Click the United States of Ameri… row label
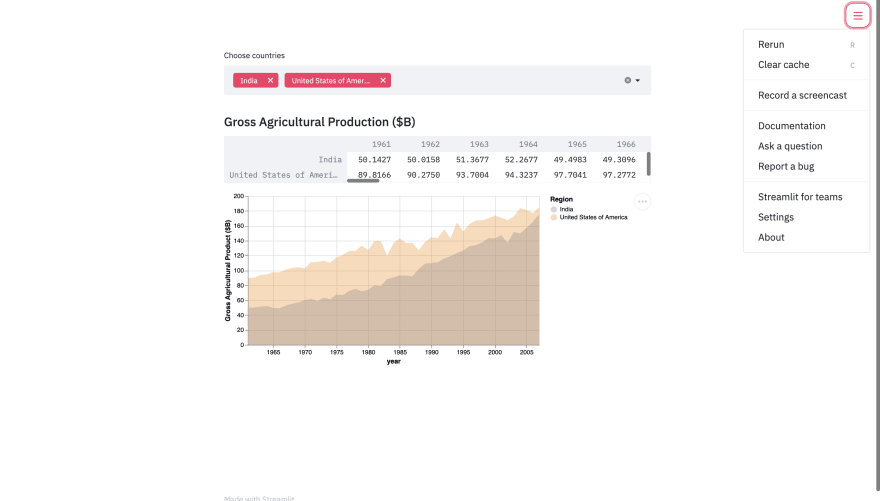The height and width of the screenshot is (501, 880). (283, 175)
